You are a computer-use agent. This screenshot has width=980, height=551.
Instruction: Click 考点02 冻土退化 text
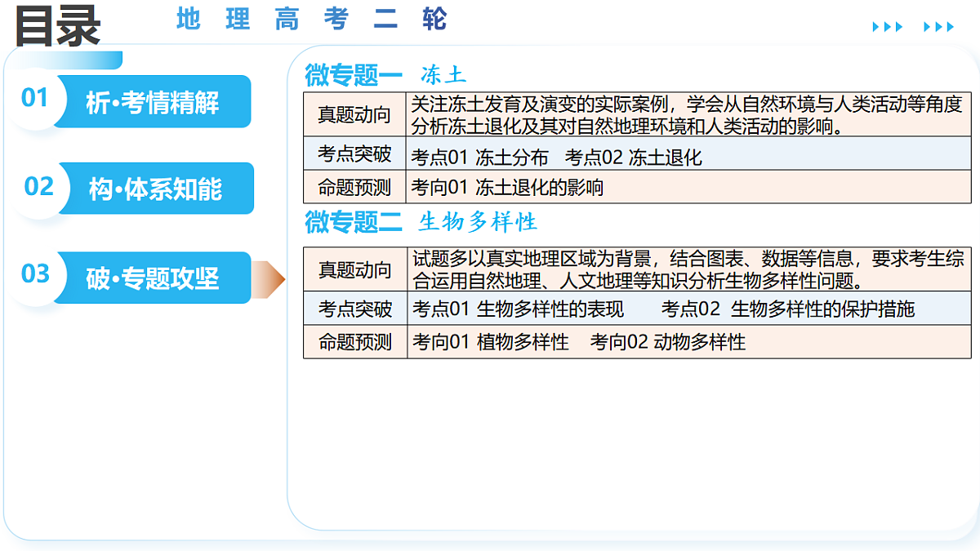[x=633, y=158]
